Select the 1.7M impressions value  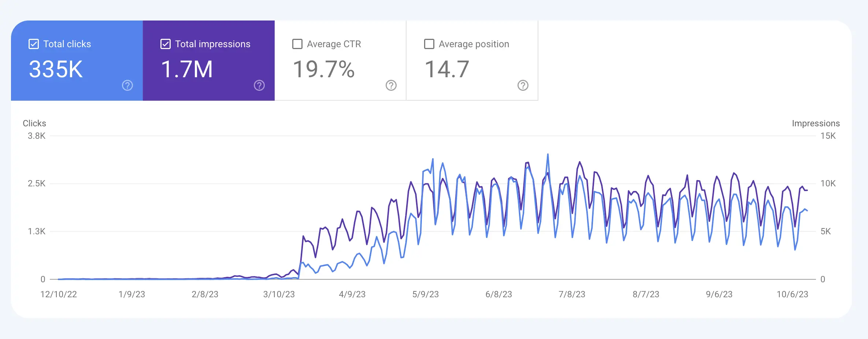[x=187, y=69]
